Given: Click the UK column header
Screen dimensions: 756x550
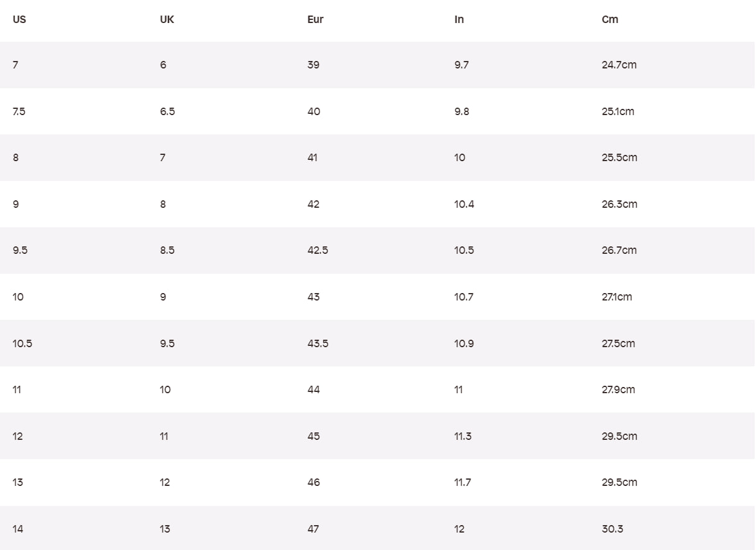Looking at the screenshot, I should pyautogui.click(x=167, y=19).
